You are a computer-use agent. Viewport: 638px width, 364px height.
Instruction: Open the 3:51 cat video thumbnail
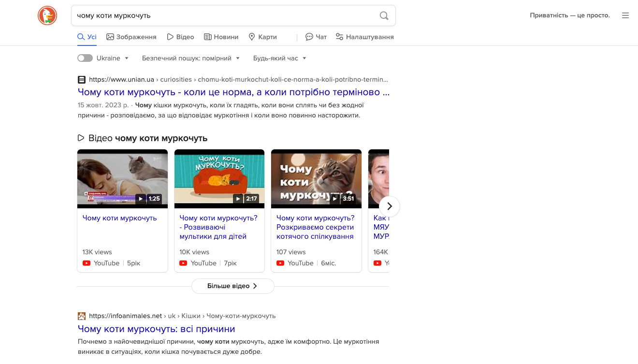[316, 179]
